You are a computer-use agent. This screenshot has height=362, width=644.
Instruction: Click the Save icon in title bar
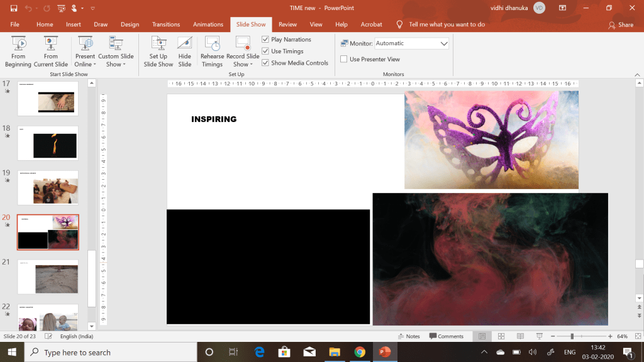tap(13, 8)
